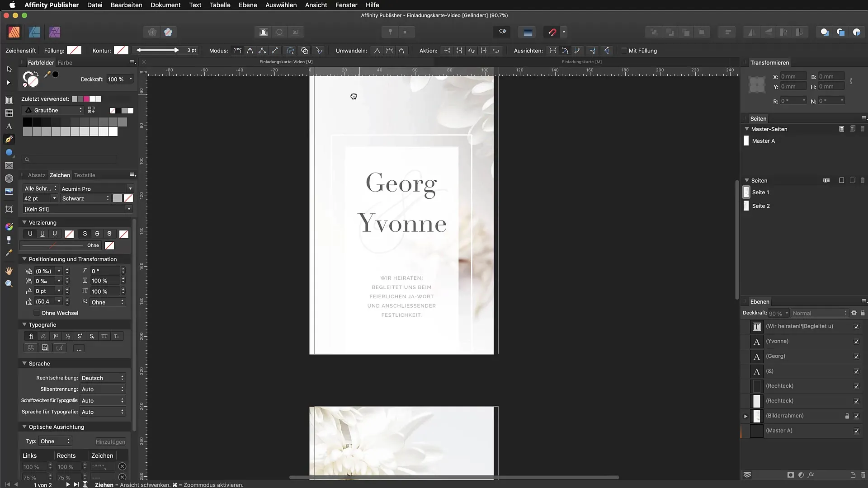Switch to Publisher persona icon

[14, 32]
